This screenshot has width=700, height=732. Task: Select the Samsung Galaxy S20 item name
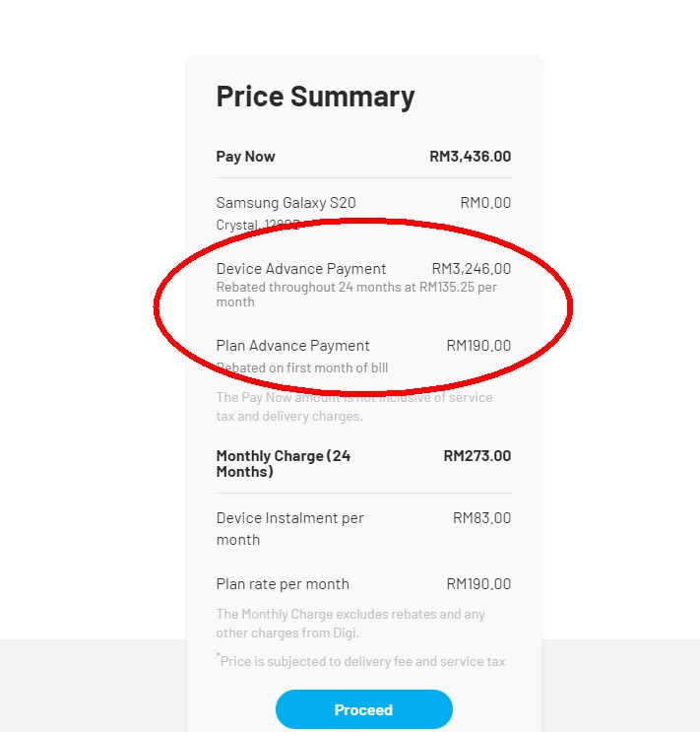click(286, 203)
